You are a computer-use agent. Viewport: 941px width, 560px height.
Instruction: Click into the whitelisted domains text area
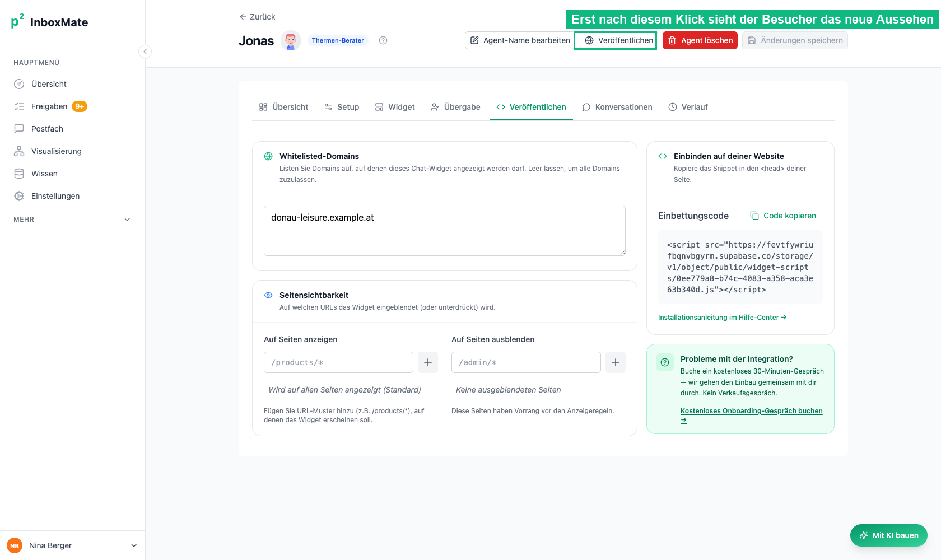[445, 231]
